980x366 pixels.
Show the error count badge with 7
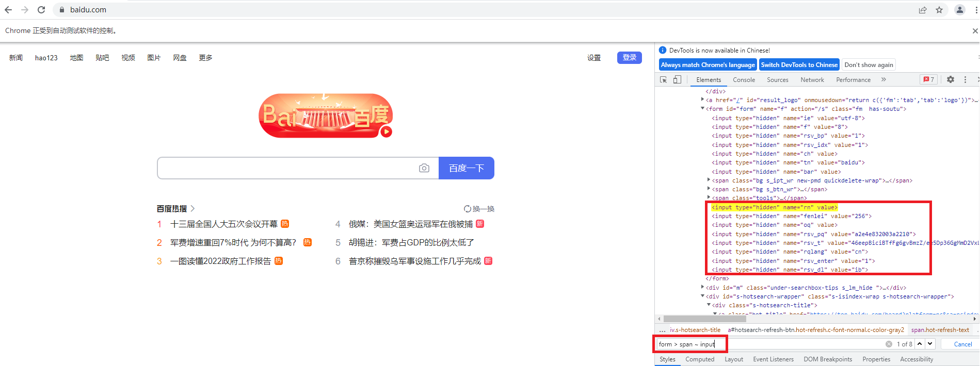(929, 79)
